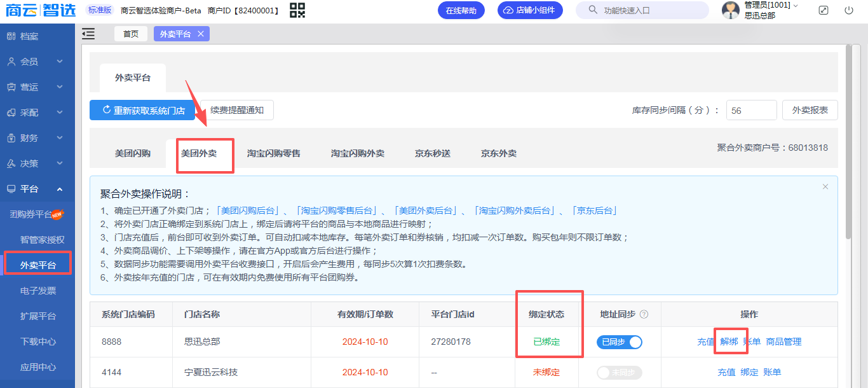This screenshot has width=868, height=388.
Task: Dismiss the 聚合外卖操作说明 notice box
Action: 825,187
